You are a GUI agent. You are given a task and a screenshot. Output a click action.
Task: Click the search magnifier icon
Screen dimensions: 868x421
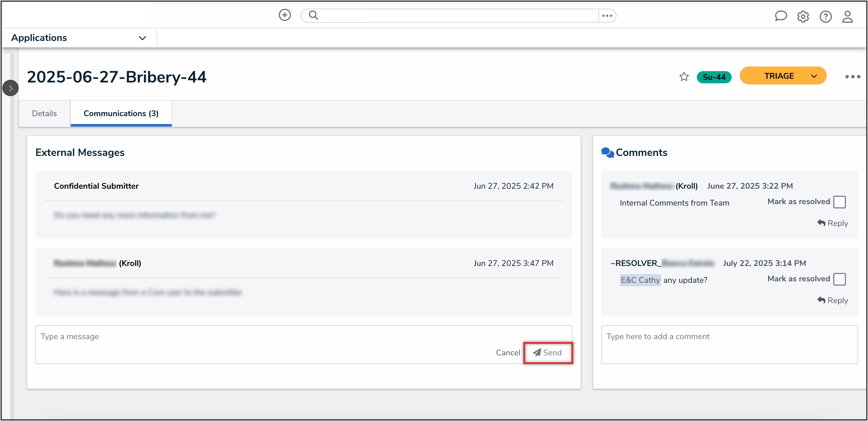(313, 15)
